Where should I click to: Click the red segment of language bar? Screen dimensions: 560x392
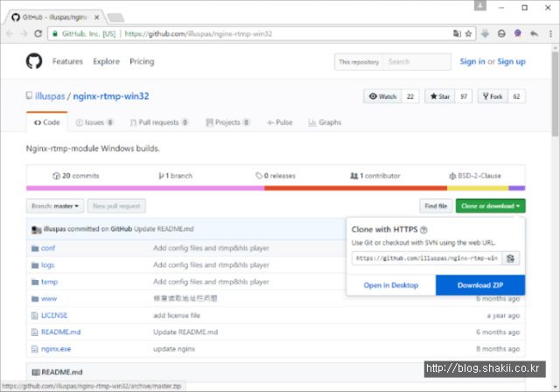click(x=356, y=188)
